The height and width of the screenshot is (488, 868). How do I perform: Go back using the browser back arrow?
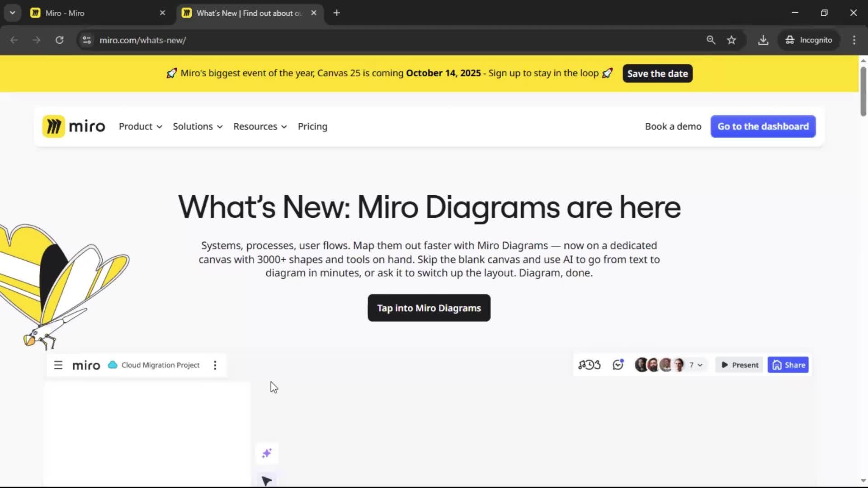[x=14, y=40]
